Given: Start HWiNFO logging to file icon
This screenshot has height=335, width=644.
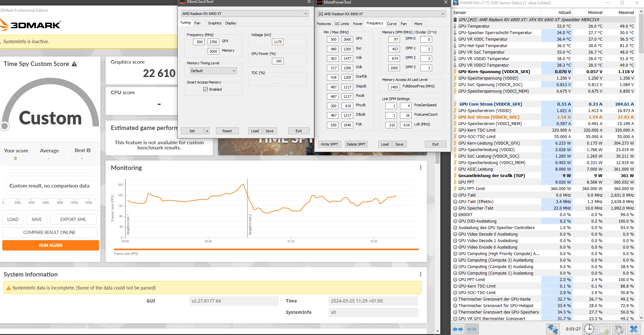Looking at the screenshot, I should click(604, 329).
